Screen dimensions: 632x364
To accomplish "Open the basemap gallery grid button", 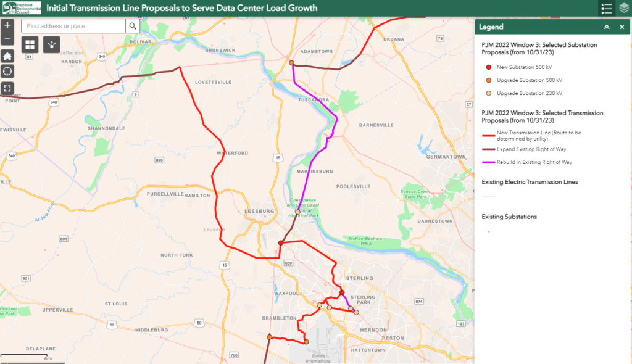I will tap(30, 44).
